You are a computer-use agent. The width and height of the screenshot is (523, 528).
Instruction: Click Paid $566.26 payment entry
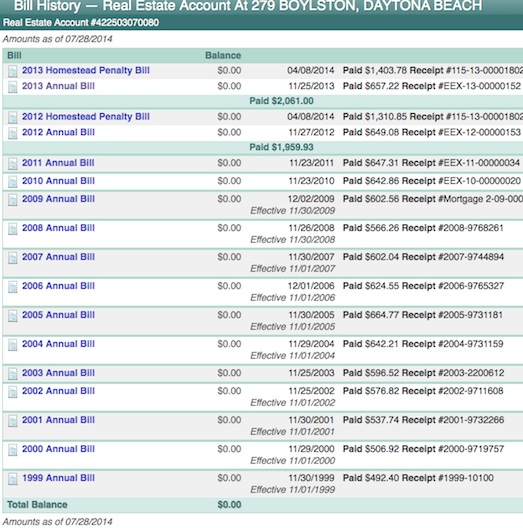[423, 228]
